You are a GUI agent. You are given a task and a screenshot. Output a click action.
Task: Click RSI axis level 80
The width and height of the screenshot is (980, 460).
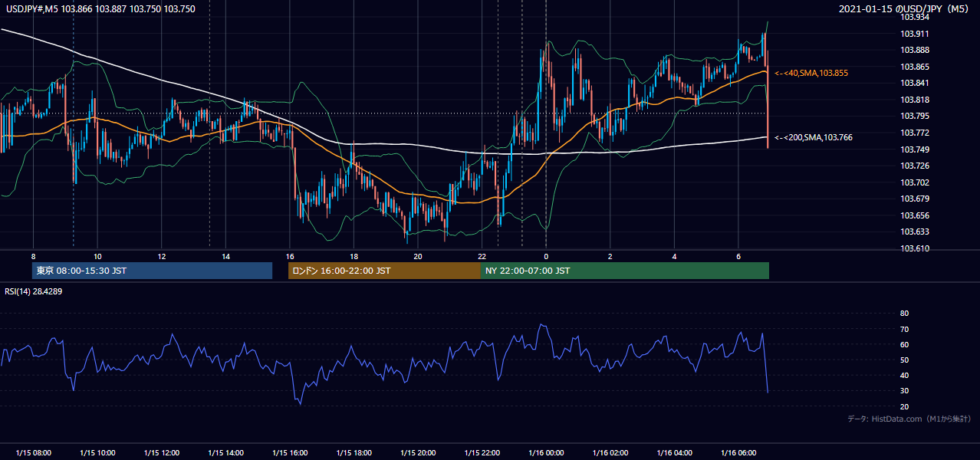pos(904,314)
